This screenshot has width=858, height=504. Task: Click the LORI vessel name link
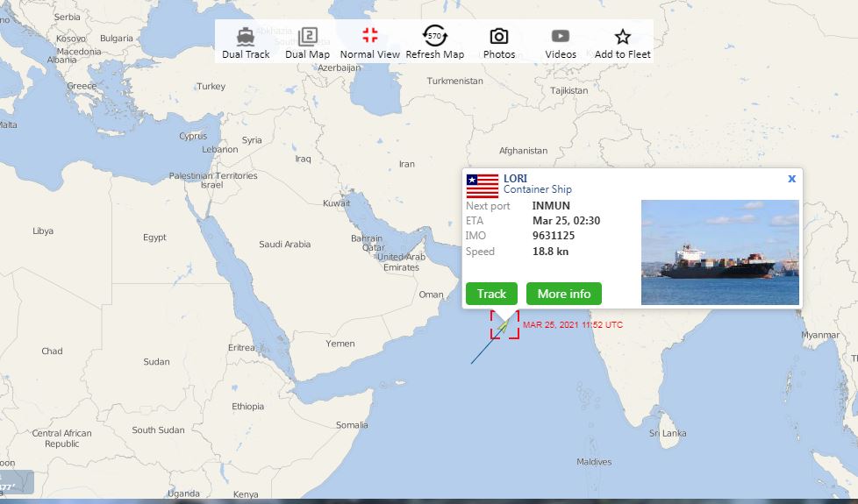[515, 178]
